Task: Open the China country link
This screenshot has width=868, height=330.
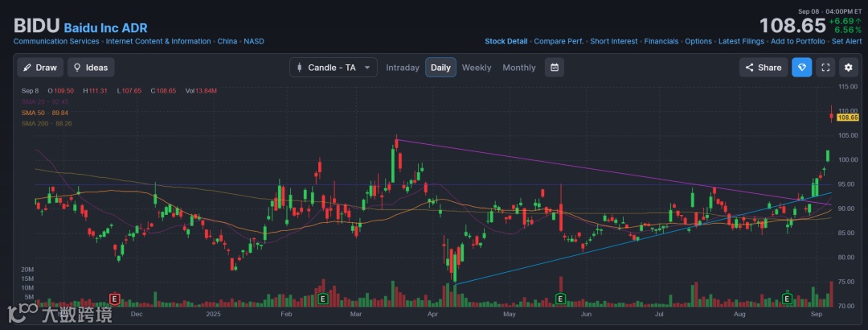Action: [227, 41]
